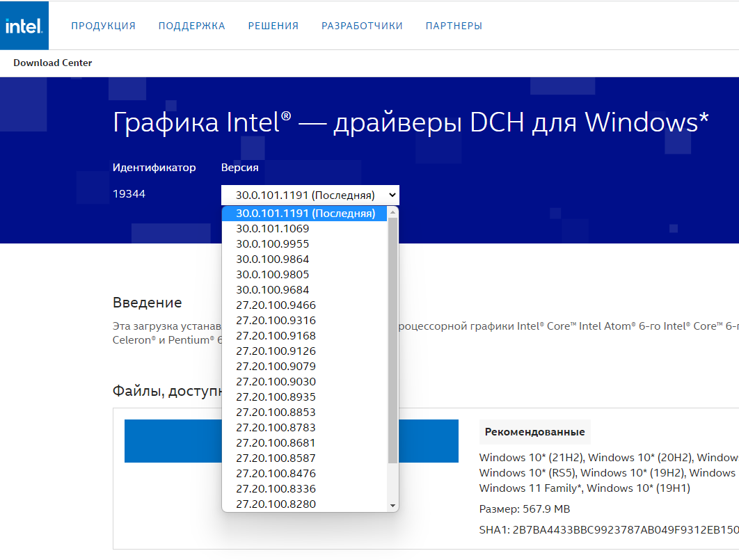The height and width of the screenshot is (560, 739).
Task: Select version 30.0.101.1191 (Последняя)
Action: 305,214
